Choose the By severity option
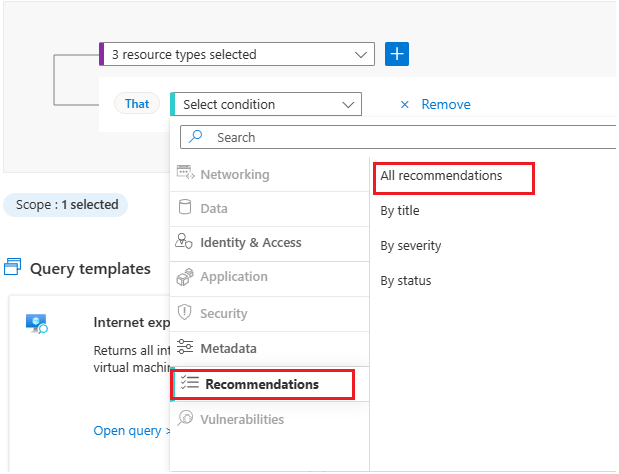Image resolution: width=619 pixels, height=474 pixels. [x=410, y=246]
